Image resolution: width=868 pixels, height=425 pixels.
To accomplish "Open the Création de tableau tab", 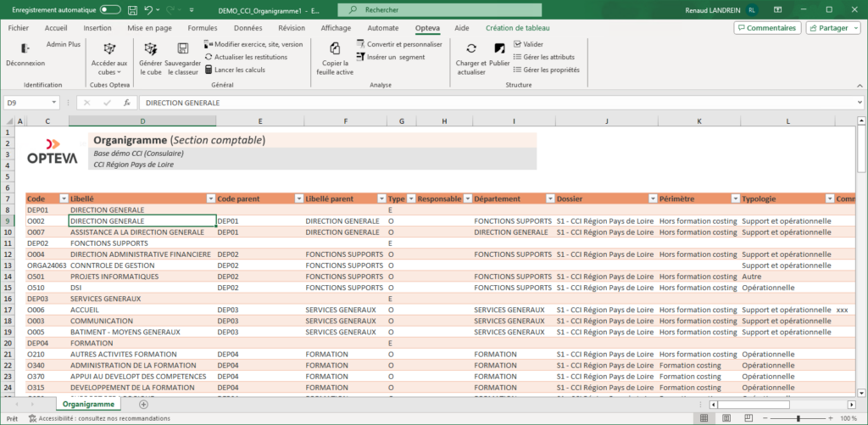I will 516,28.
